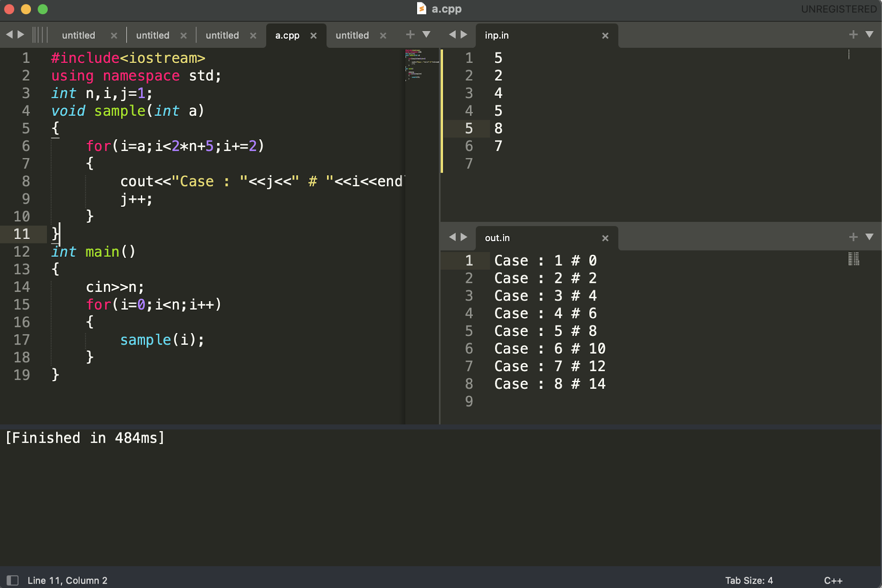Click the a.cpp file icon in title bar
The width and height of the screenshot is (882, 588).
(x=422, y=9)
